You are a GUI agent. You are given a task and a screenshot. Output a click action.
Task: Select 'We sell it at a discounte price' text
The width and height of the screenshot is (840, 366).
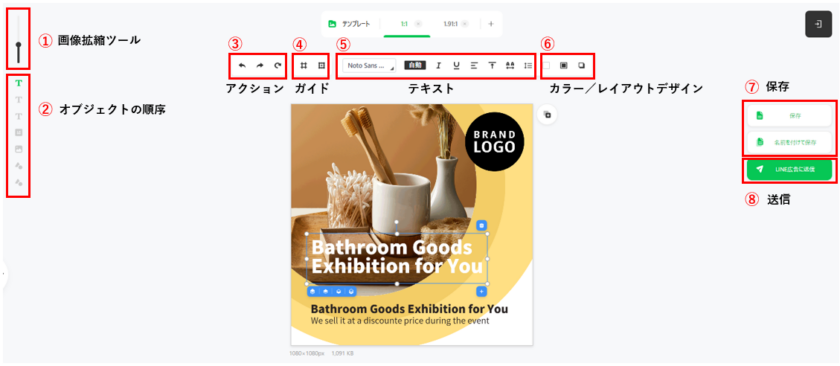click(400, 321)
